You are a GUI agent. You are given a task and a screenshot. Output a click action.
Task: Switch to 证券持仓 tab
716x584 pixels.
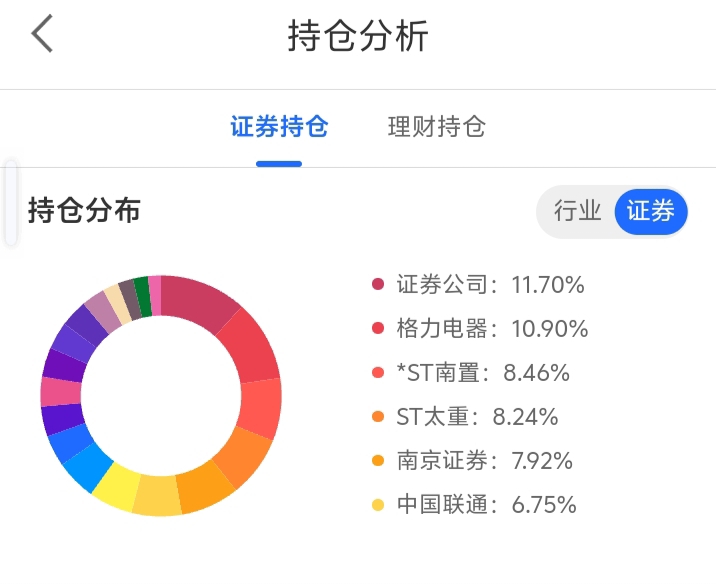tap(279, 128)
